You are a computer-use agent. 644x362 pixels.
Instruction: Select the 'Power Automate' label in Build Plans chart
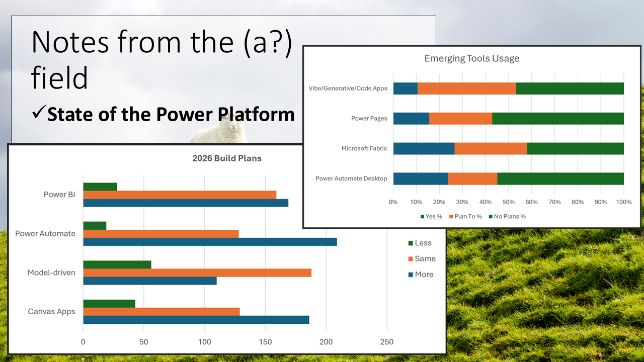point(45,234)
